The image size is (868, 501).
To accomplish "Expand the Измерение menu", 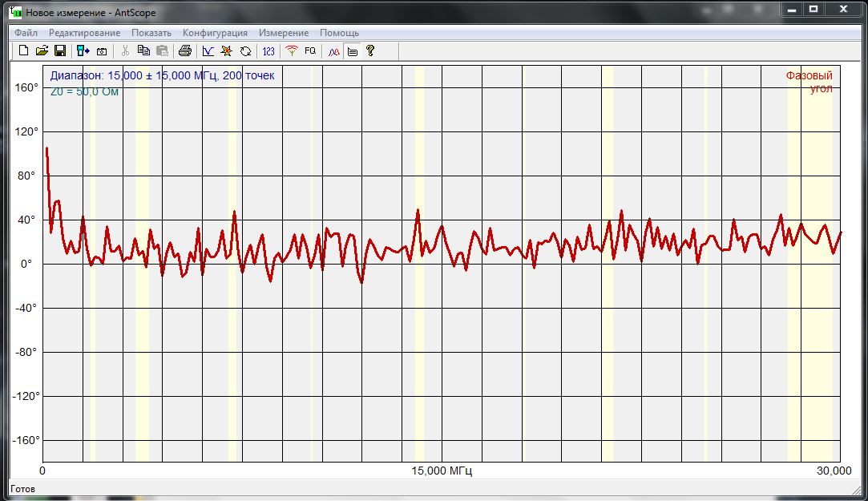I will coord(283,33).
